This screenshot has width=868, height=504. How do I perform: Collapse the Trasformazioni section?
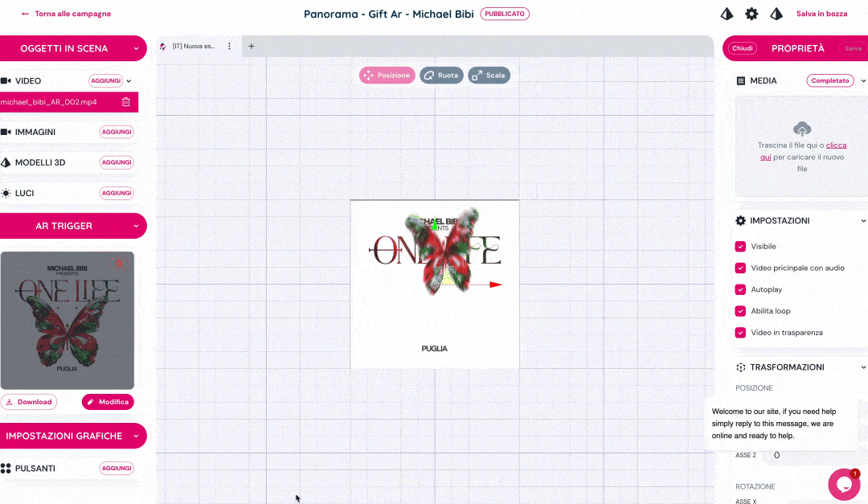864,367
